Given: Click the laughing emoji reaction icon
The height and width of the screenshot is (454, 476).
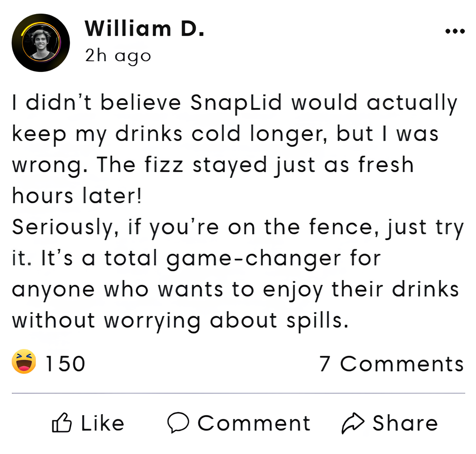Looking at the screenshot, I should pyautogui.click(x=24, y=363).
